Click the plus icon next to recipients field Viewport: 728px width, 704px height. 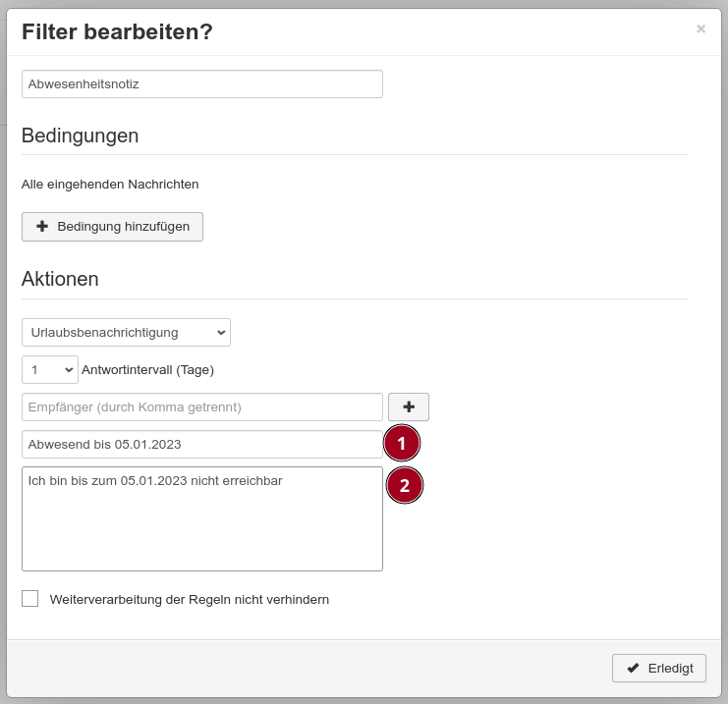409,407
